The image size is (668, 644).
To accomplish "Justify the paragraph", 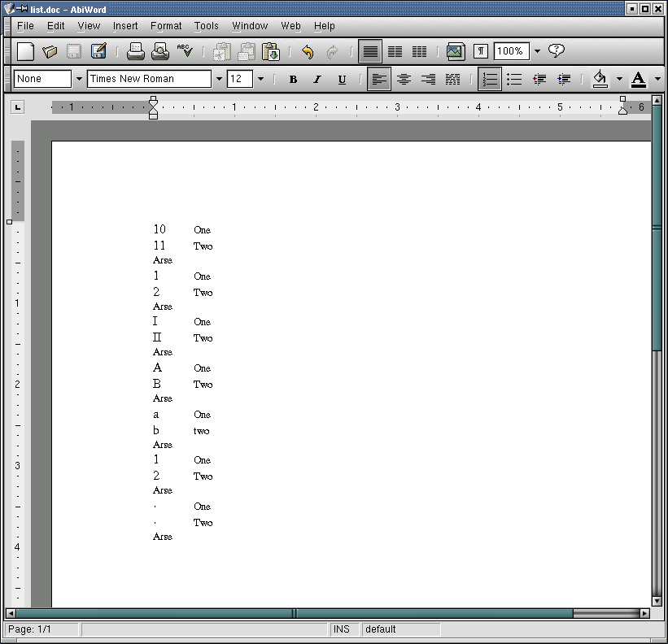I will pos(452,79).
